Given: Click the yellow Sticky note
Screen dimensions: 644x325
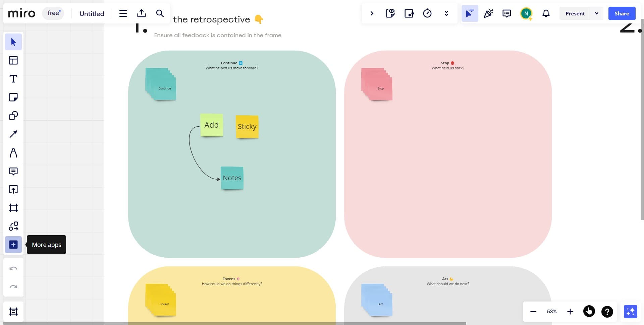Looking at the screenshot, I should click(x=247, y=126).
